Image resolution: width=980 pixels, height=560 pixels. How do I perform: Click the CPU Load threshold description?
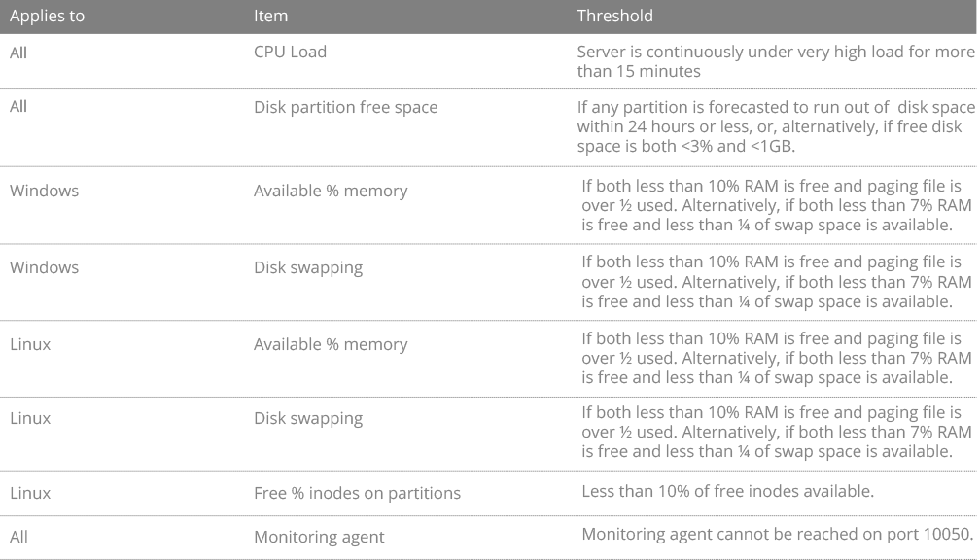[x=776, y=61]
